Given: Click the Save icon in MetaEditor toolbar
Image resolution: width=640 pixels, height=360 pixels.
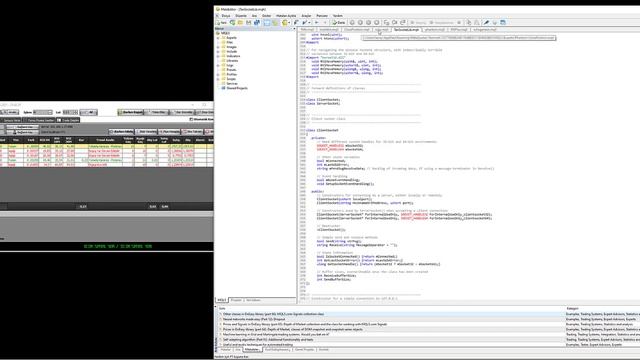Looking at the screenshot, I should pyautogui.click(x=249, y=23).
